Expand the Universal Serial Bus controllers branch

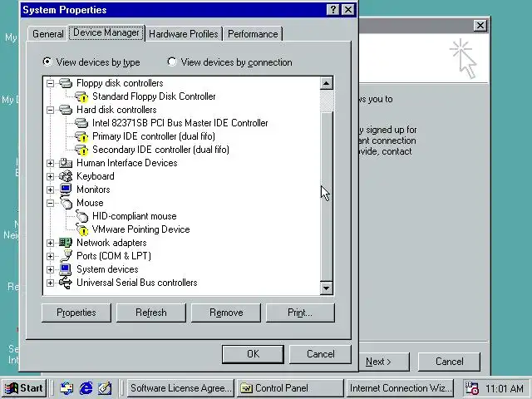[50, 283]
